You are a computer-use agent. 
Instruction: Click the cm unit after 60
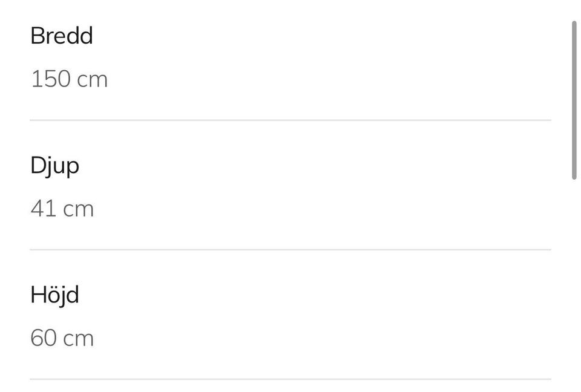(79, 339)
